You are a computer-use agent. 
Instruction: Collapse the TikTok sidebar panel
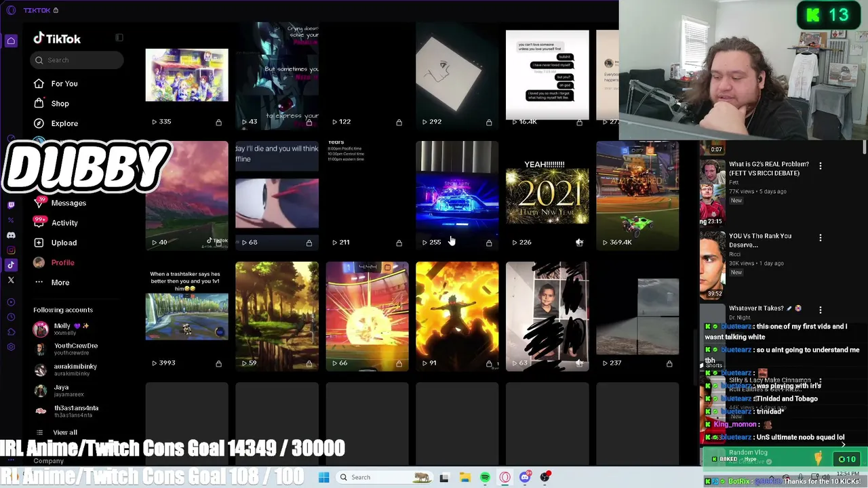pyautogui.click(x=119, y=38)
